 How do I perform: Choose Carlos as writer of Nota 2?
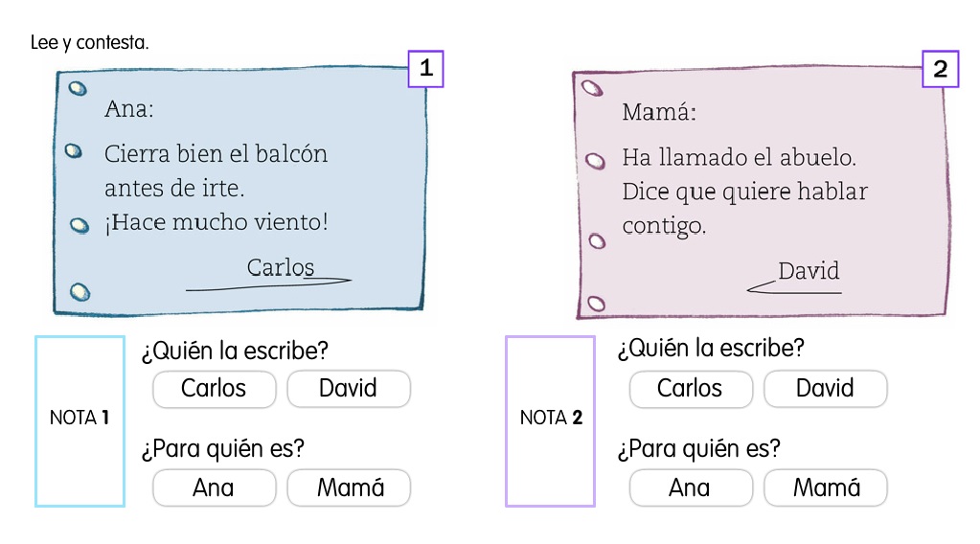coord(690,389)
